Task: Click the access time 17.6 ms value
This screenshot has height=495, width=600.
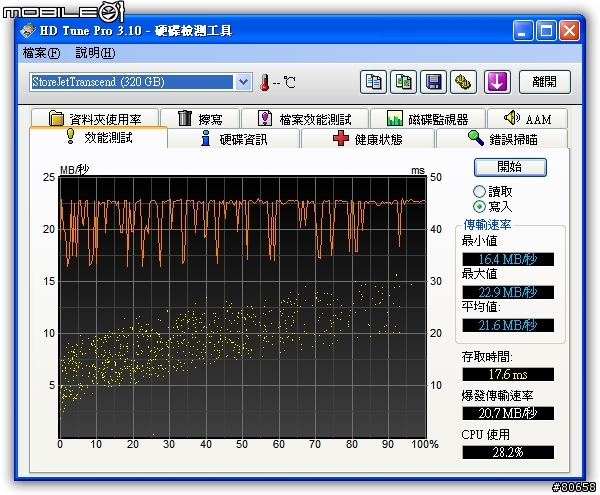Action: pos(508,374)
